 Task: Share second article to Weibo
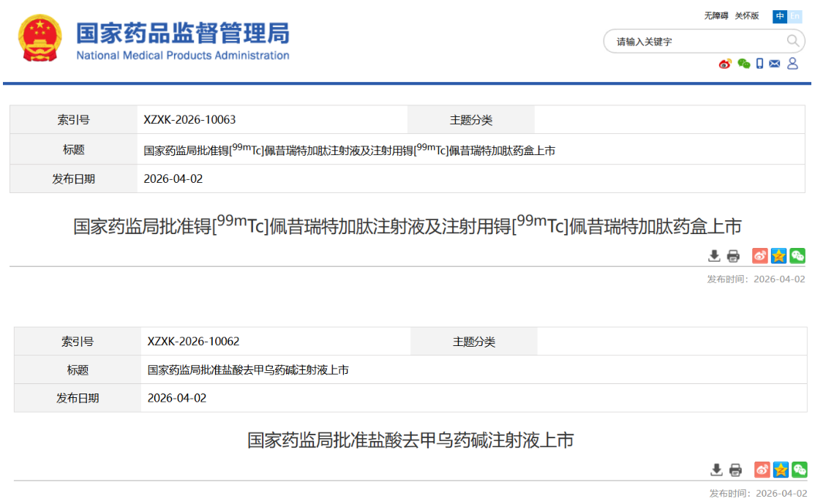pyautogui.click(x=762, y=470)
